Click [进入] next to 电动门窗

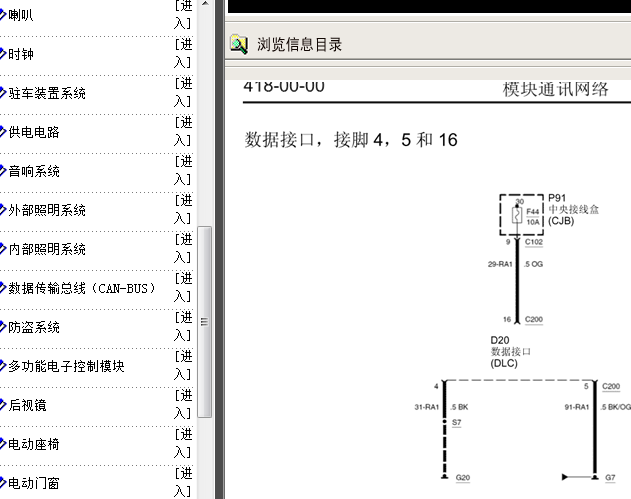tap(183, 483)
